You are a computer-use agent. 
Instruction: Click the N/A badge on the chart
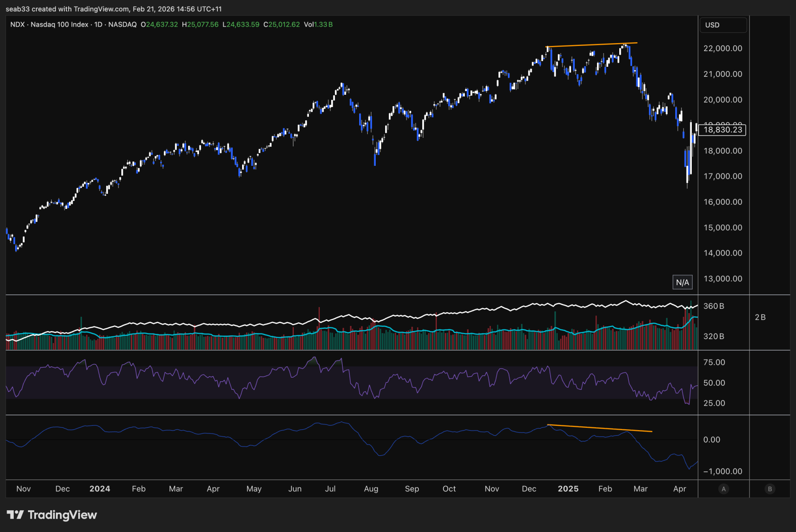coord(682,282)
